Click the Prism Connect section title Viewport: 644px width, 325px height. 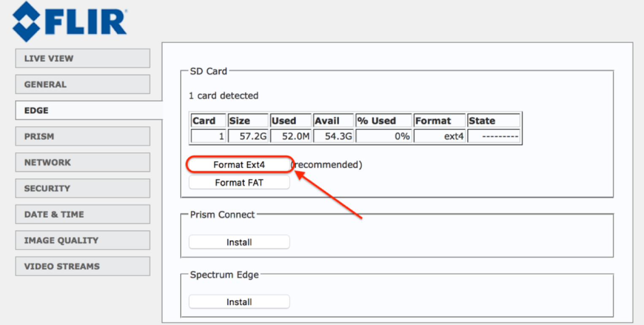(x=222, y=215)
